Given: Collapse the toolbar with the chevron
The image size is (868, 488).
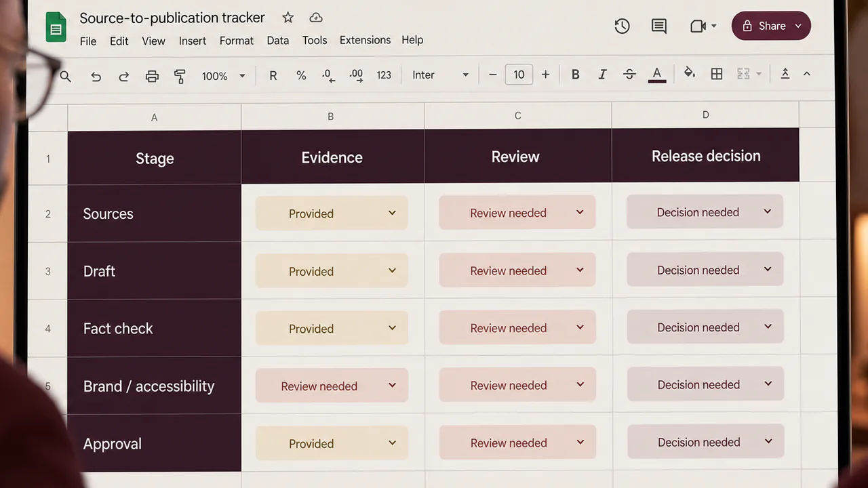Looking at the screenshot, I should 807,73.
